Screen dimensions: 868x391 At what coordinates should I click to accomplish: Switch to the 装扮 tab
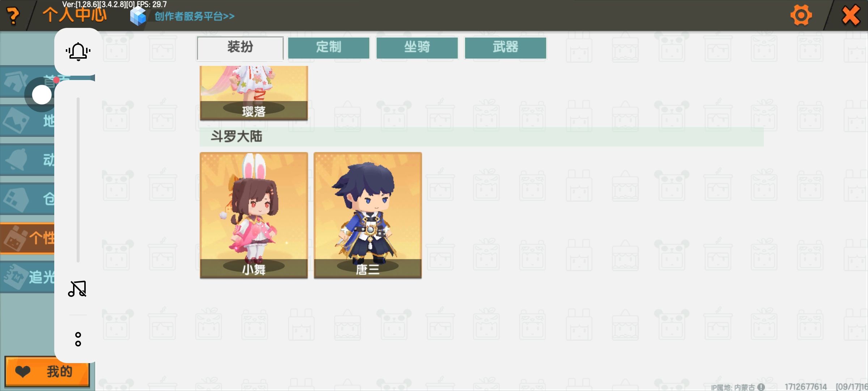pyautogui.click(x=240, y=47)
